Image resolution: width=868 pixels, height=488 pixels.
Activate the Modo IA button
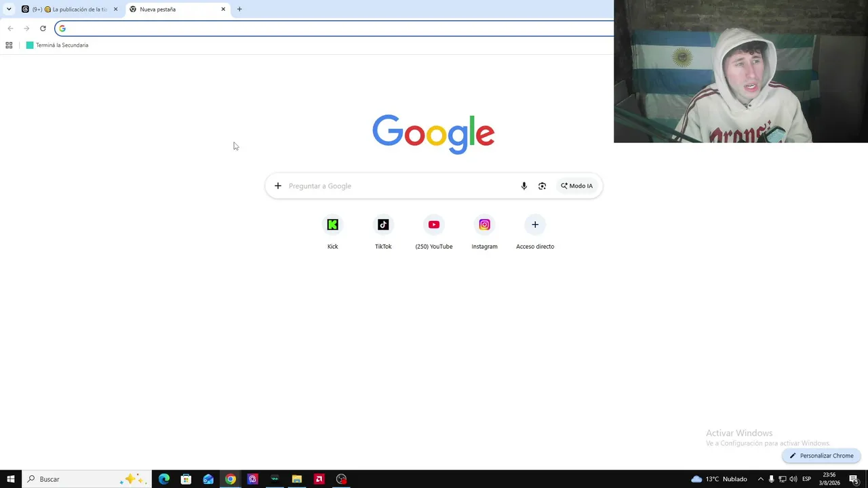pyautogui.click(x=577, y=186)
